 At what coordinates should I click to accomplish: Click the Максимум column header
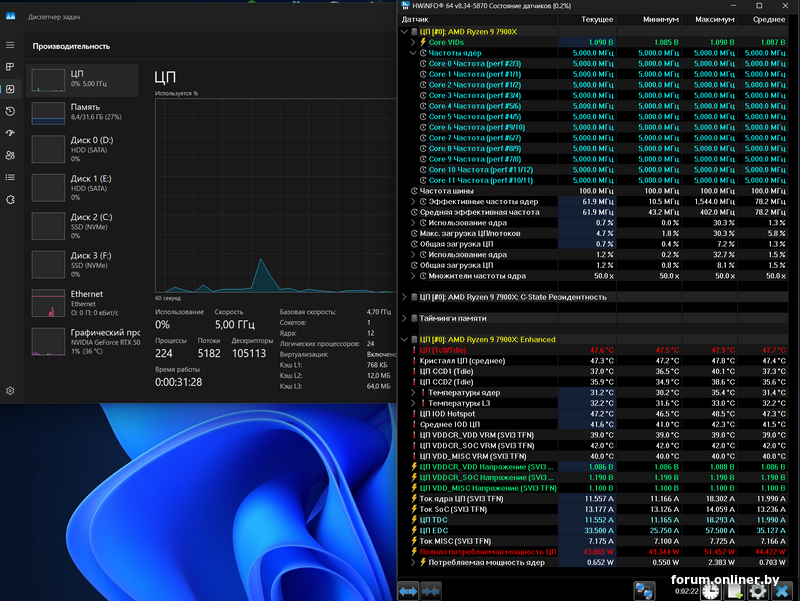714,19
